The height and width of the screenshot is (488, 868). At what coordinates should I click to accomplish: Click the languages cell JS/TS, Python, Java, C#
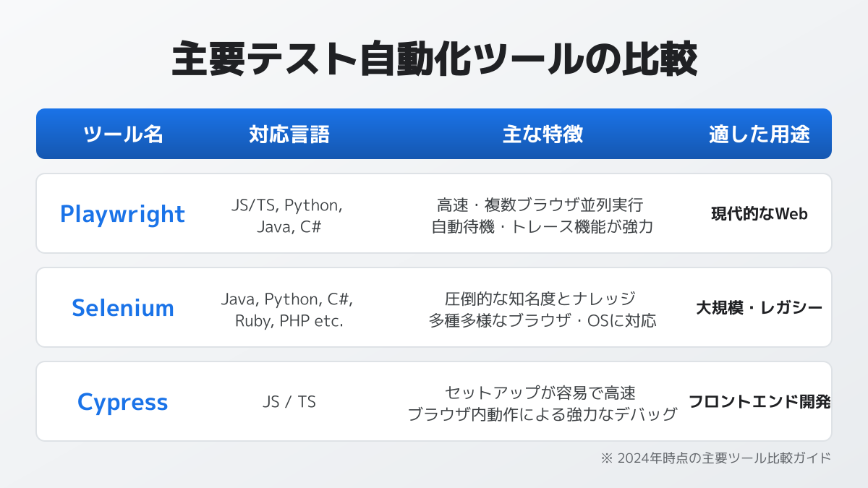tap(287, 215)
